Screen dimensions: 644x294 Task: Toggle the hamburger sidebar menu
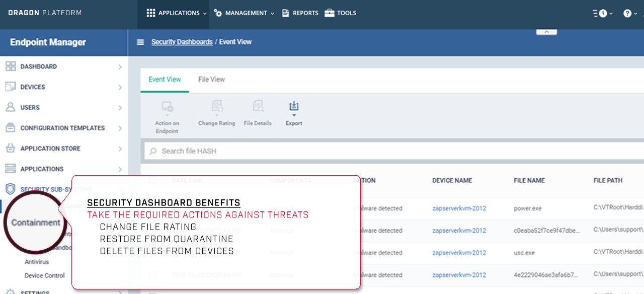click(140, 42)
